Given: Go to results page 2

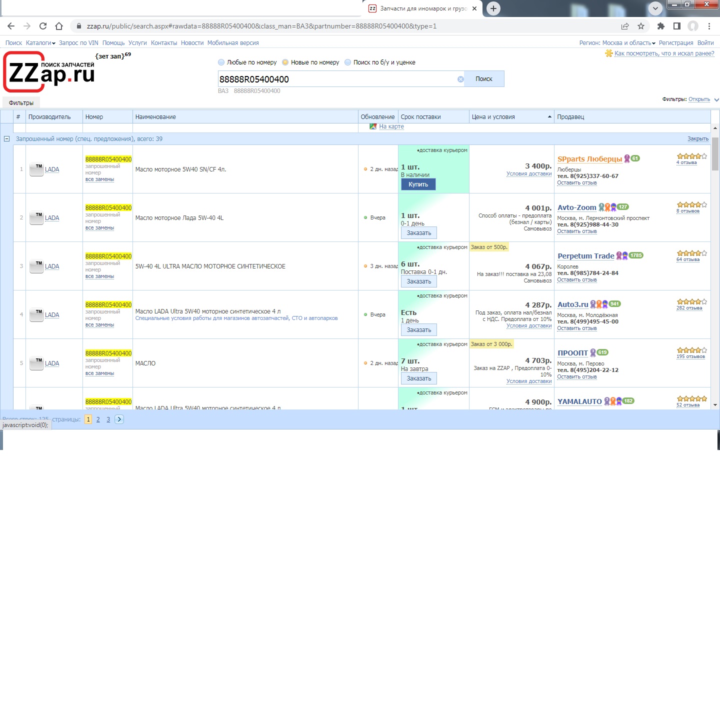Looking at the screenshot, I should (x=98, y=419).
